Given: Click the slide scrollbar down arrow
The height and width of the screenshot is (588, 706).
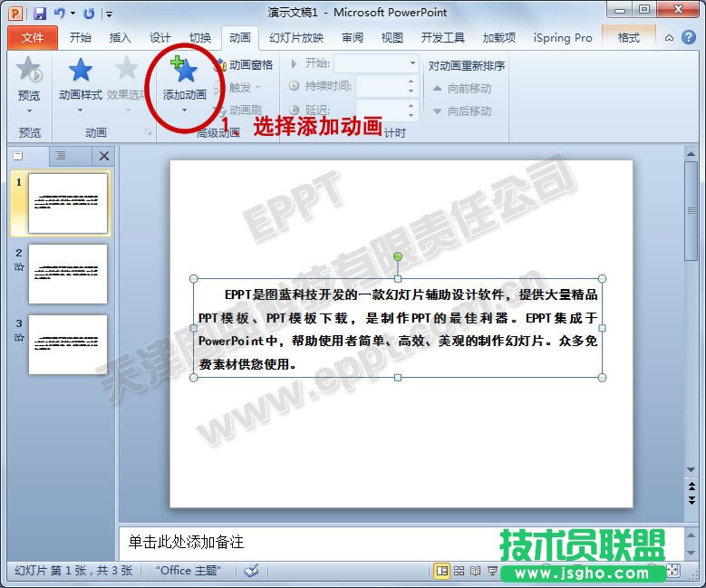Looking at the screenshot, I should tap(691, 469).
